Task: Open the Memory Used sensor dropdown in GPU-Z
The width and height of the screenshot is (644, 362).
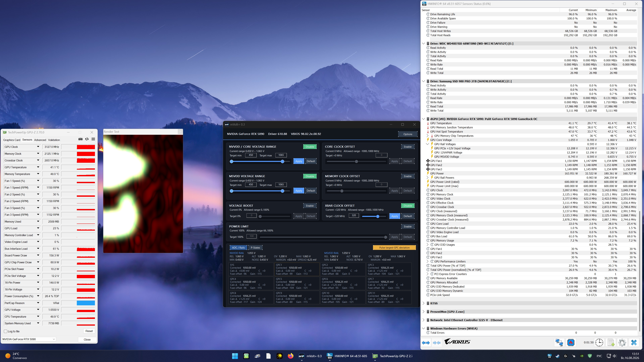Action: point(38,221)
